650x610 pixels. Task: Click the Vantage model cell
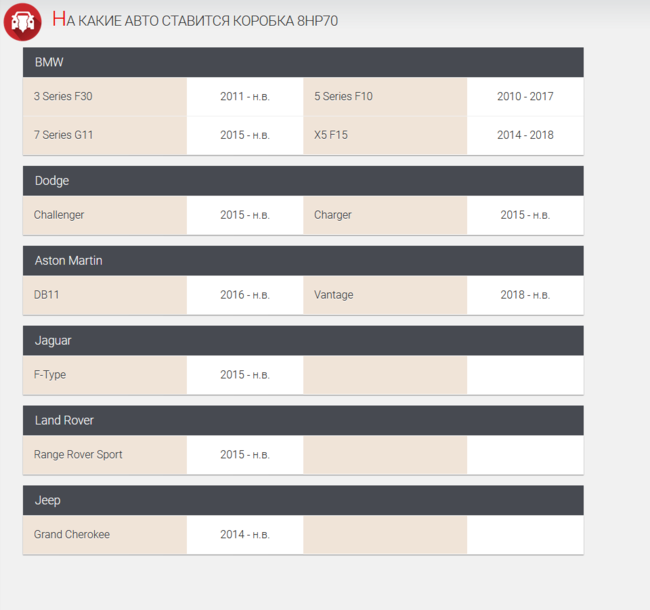385,295
